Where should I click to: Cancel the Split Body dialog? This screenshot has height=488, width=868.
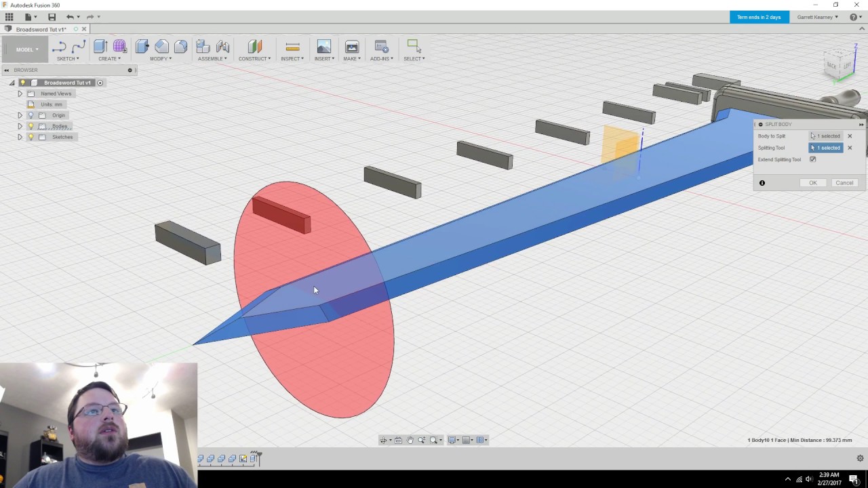(844, 183)
